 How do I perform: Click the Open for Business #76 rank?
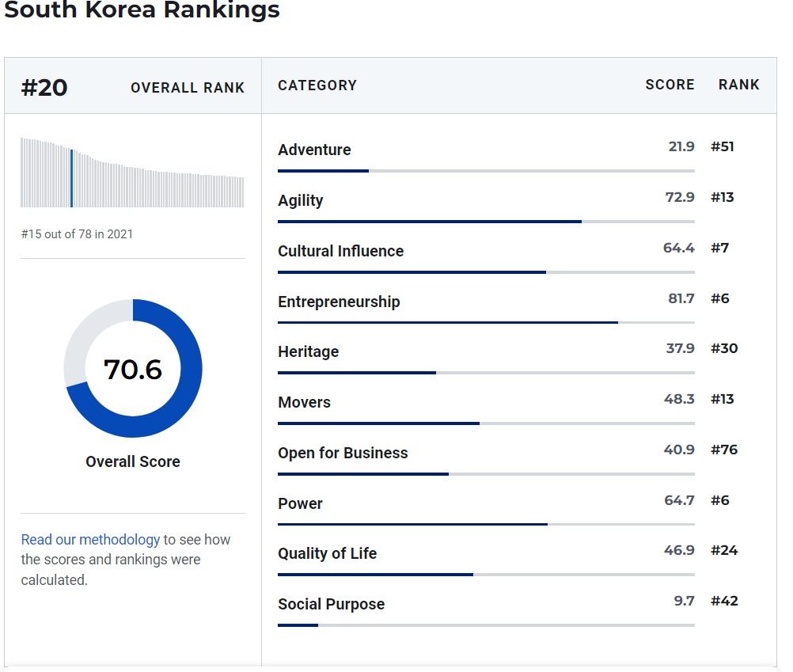[723, 450]
